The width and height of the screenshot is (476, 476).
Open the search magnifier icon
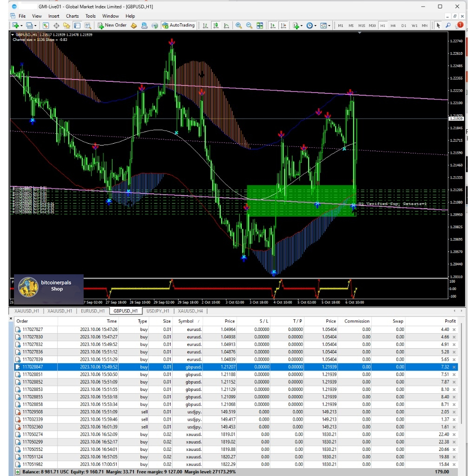tap(449, 26)
